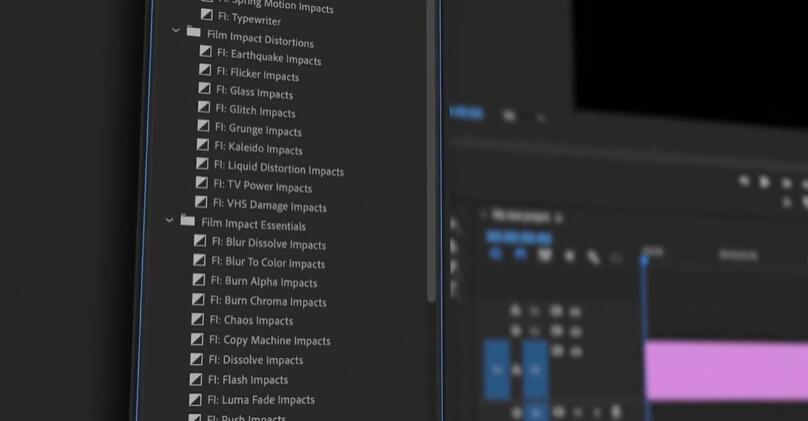Collapse the Film Impact Distortions folder arrow
The width and height of the screenshot is (808, 421).
click(176, 31)
